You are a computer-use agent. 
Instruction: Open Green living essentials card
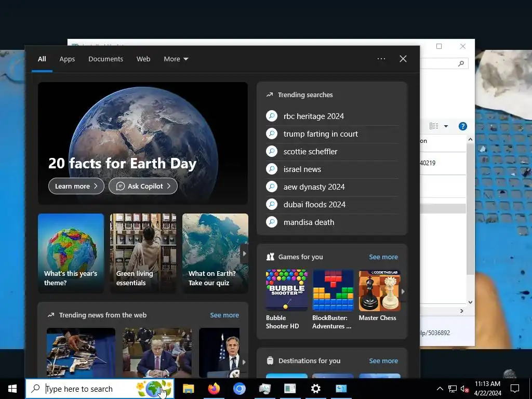coord(143,253)
